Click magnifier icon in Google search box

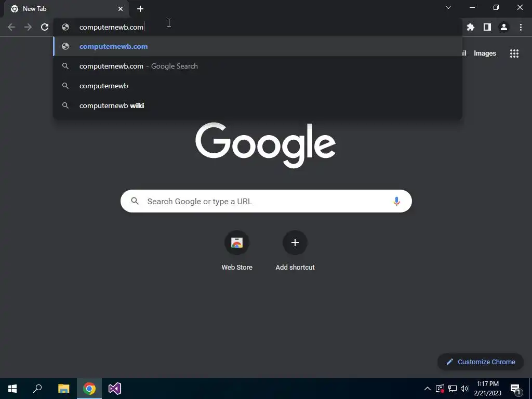[x=135, y=201]
